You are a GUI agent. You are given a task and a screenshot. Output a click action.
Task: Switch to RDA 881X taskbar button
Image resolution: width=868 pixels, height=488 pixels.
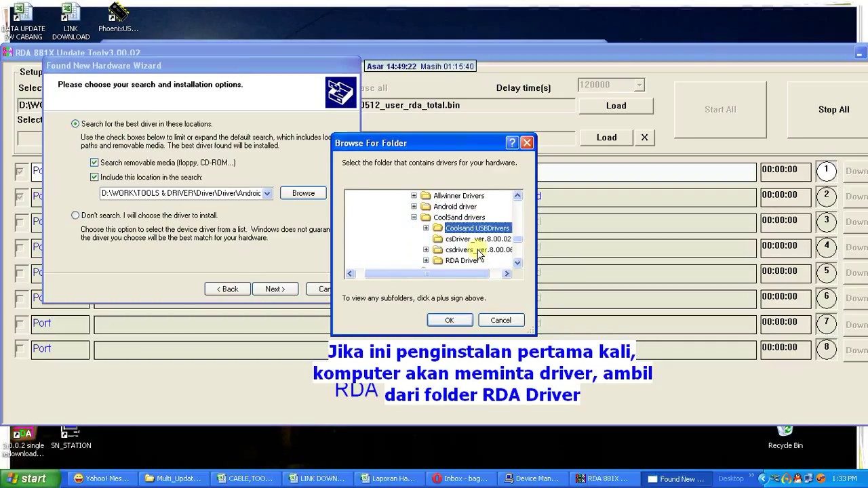[606, 479]
